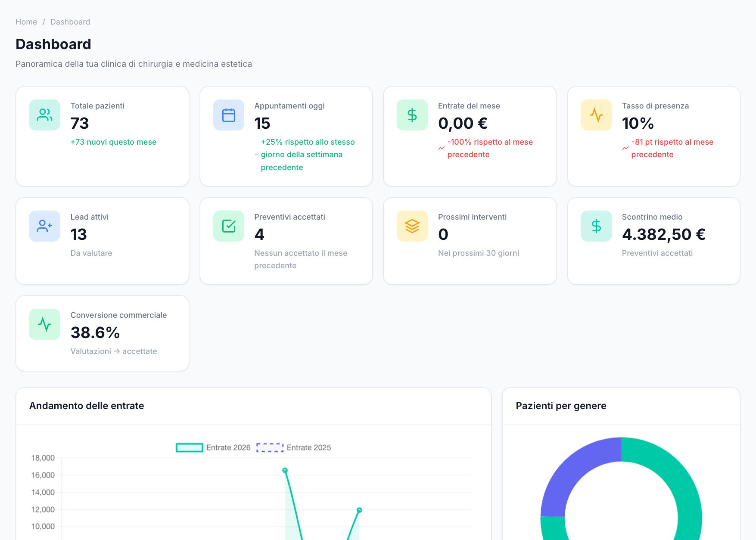Click the text +73 nuovi questo mese
This screenshot has height=540, width=756.
pos(114,142)
